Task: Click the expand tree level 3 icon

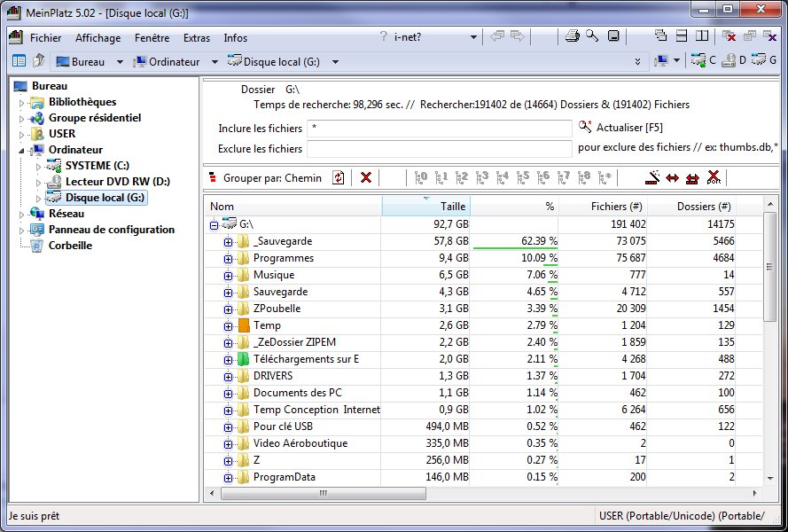Action: coord(482,177)
